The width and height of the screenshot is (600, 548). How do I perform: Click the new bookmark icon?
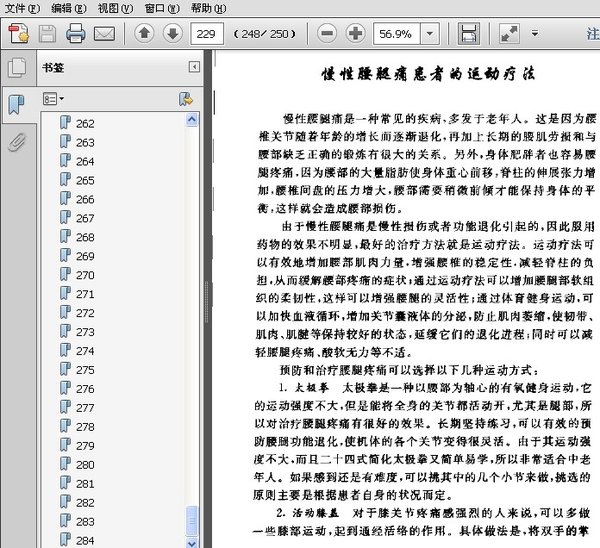(186, 99)
